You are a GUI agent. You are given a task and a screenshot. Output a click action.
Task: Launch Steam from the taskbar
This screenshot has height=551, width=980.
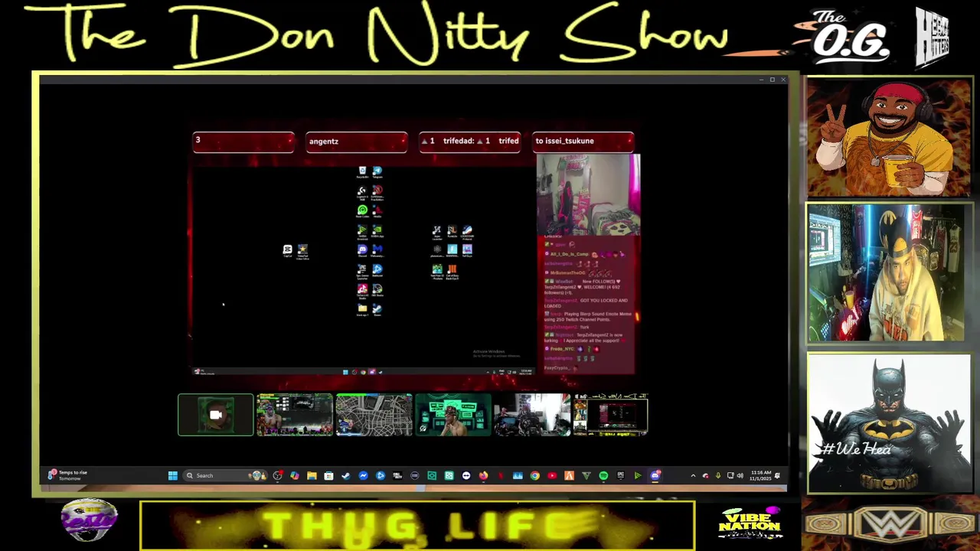coord(346,475)
